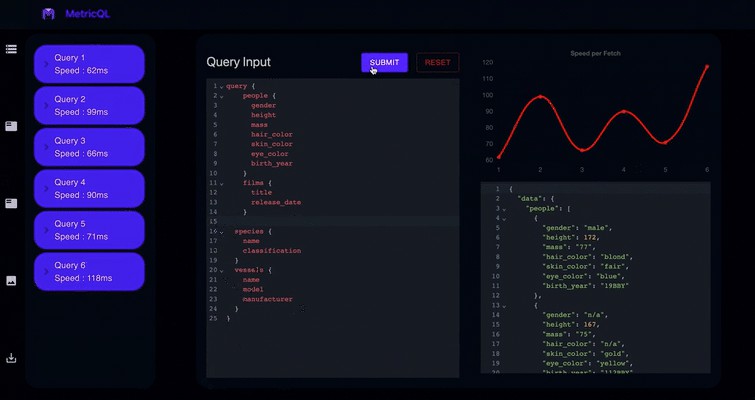Screen dimensions: 755x400
Task: Click the chevron arrow on Query 1 card
Action: [x=45, y=64]
